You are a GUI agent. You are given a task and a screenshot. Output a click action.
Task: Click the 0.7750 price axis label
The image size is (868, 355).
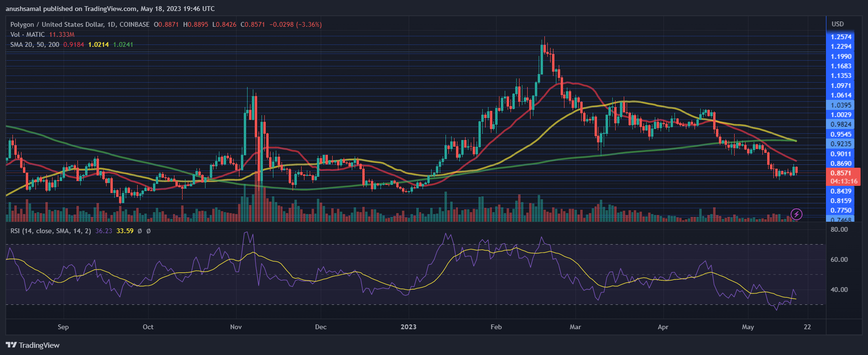click(x=841, y=210)
